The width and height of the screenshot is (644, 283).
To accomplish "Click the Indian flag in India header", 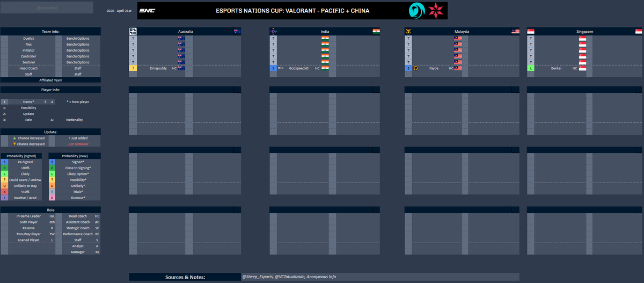I will (x=376, y=32).
